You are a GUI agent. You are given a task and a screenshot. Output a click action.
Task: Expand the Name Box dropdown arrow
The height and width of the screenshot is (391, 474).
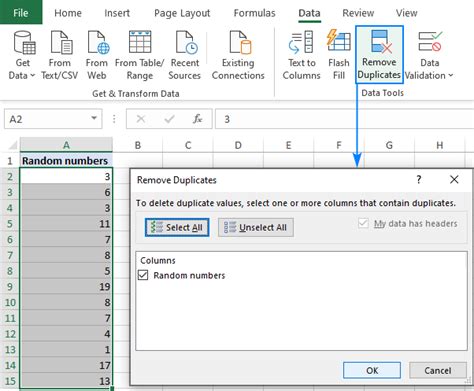click(94, 118)
